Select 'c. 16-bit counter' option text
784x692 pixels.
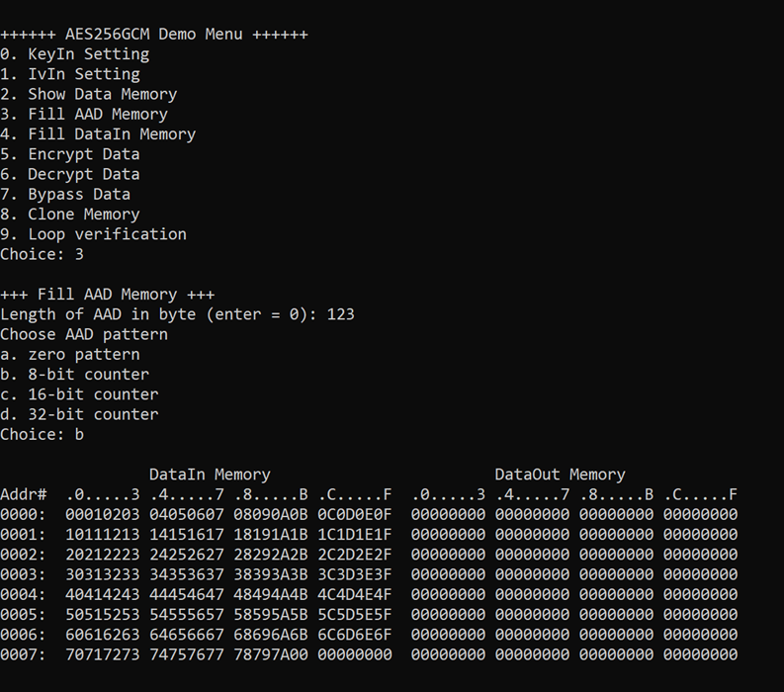tap(79, 394)
